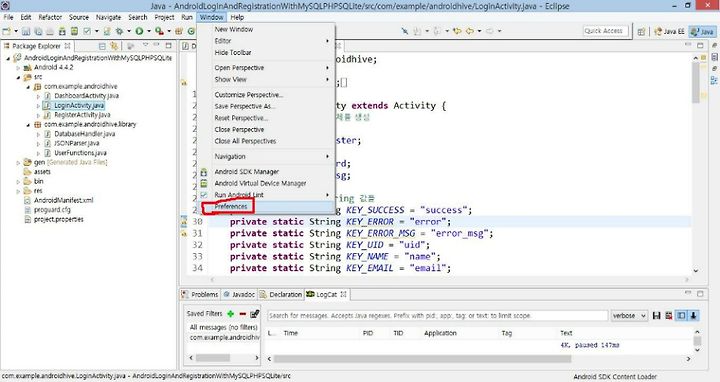Click the New file wizard toolbar icon
The height and width of the screenshot is (382, 720).
coord(6,31)
